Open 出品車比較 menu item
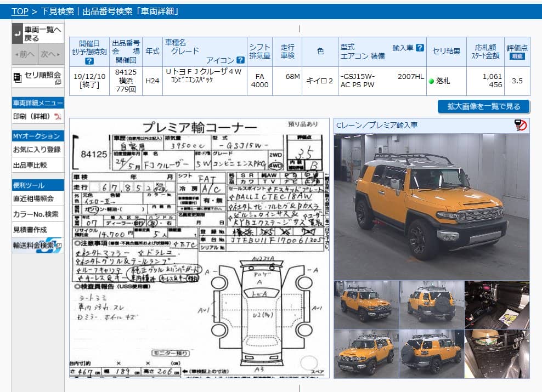The width and height of the screenshot is (542, 392). (30, 165)
